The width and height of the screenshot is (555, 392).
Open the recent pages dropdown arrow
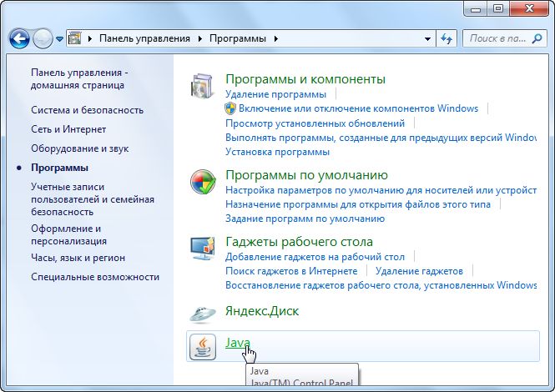click(x=59, y=39)
